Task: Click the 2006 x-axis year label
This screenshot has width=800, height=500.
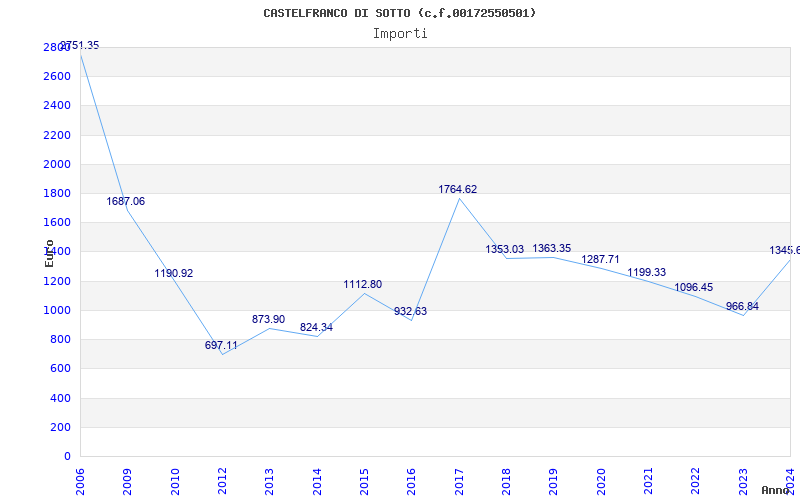Action: click(x=80, y=482)
